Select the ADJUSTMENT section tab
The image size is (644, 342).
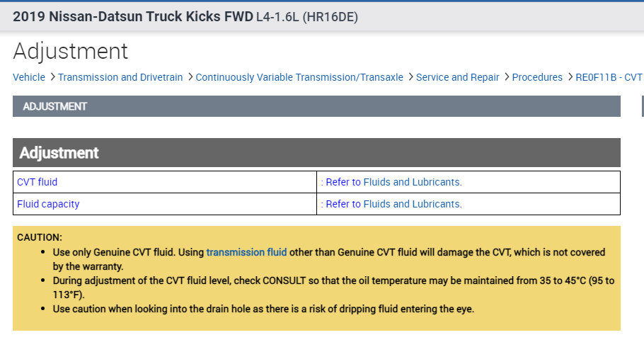coord(55,106)
